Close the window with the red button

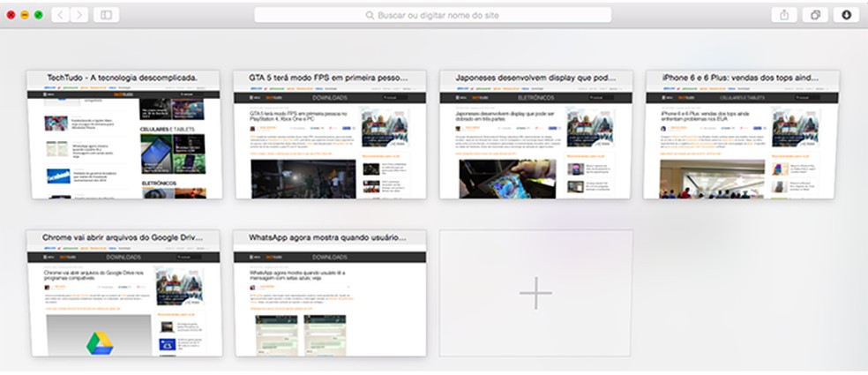(11, 15)
